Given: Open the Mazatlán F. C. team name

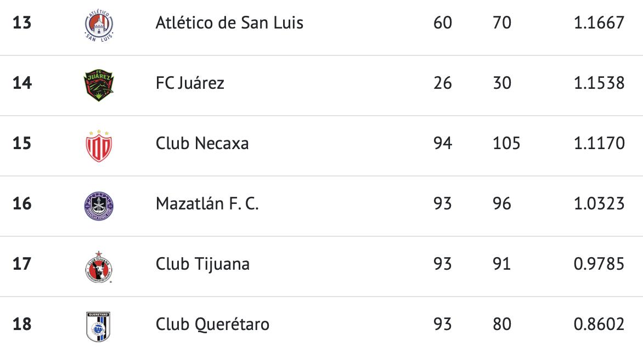Looking at the screenshot, I should click(207, 204).
